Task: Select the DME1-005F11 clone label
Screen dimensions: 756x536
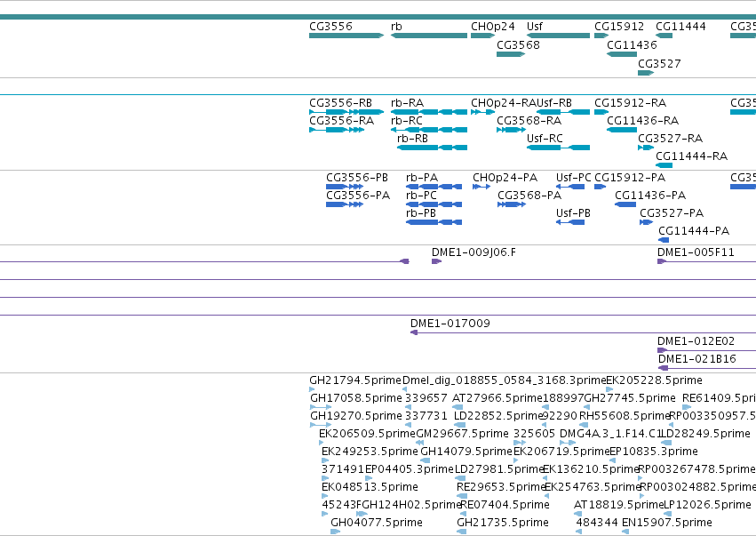Action: [x=696, y=252]
